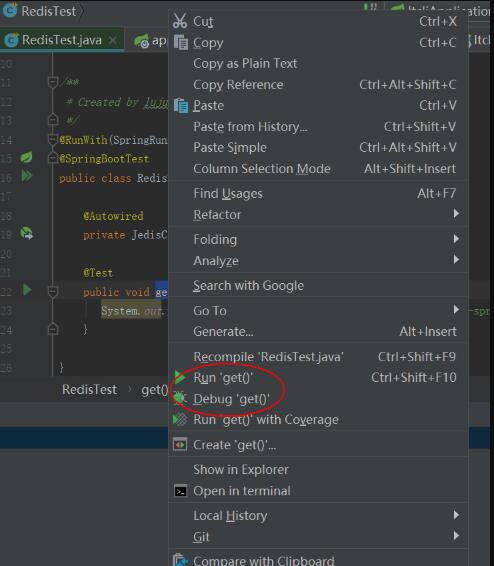Close the RedisTest.java tab
This screenshot has width=494, height=566.
(x=113, y=40)
